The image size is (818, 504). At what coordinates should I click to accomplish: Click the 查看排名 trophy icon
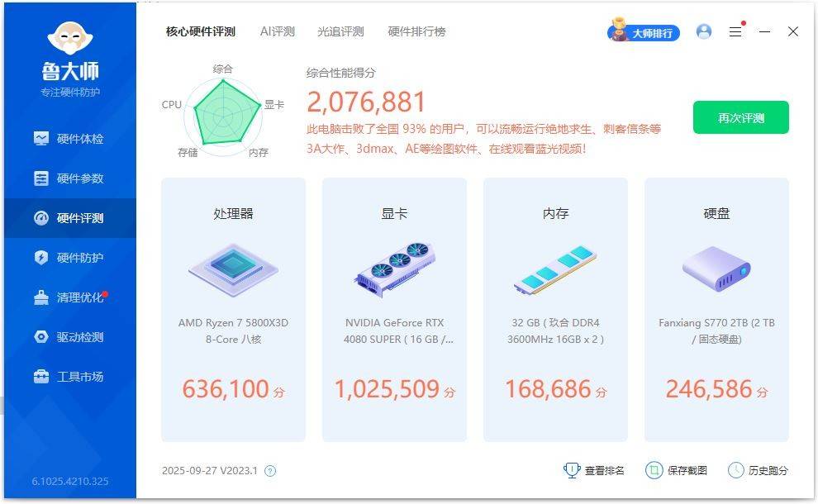tap(571, 469)
